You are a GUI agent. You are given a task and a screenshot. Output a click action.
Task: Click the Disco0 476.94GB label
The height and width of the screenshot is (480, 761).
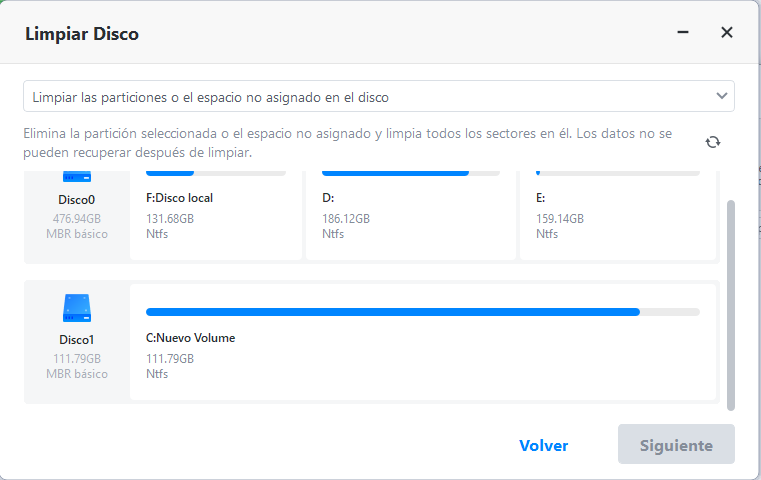pos(76,218)
